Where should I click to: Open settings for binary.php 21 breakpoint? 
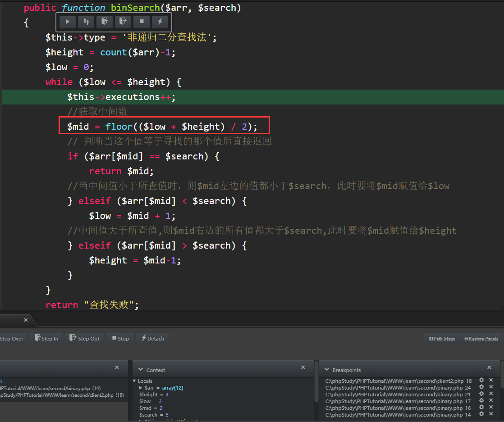(481, 394)
